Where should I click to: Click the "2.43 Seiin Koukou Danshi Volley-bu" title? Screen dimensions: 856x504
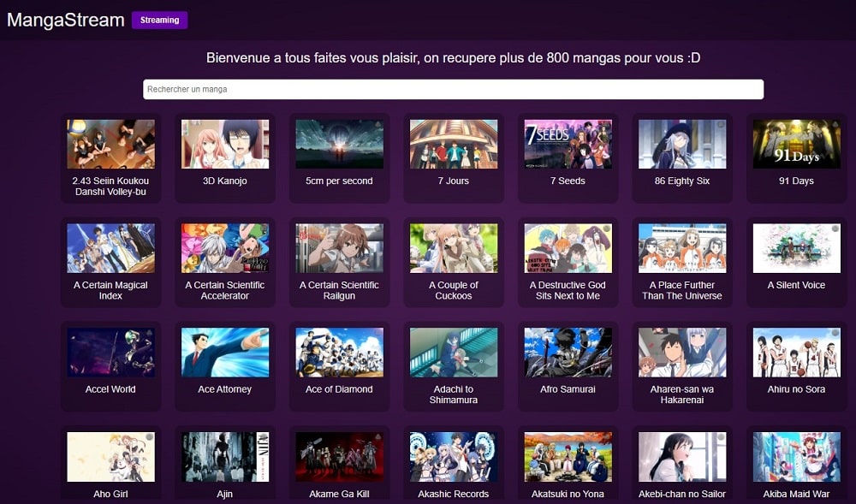click(110, 186)
